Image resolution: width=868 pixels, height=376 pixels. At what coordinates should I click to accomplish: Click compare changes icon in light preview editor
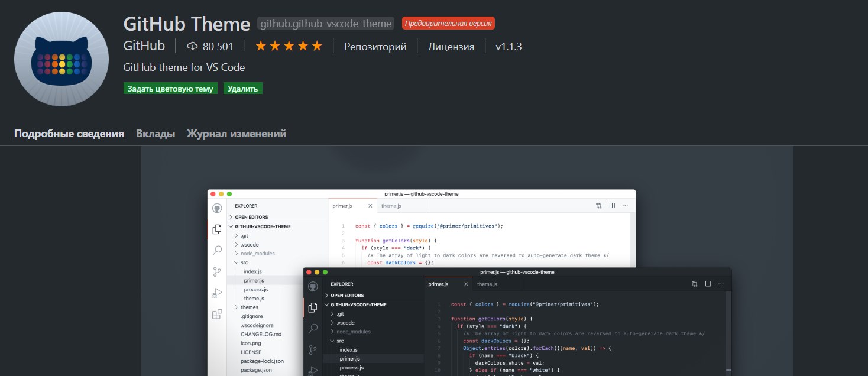point(599,206)
